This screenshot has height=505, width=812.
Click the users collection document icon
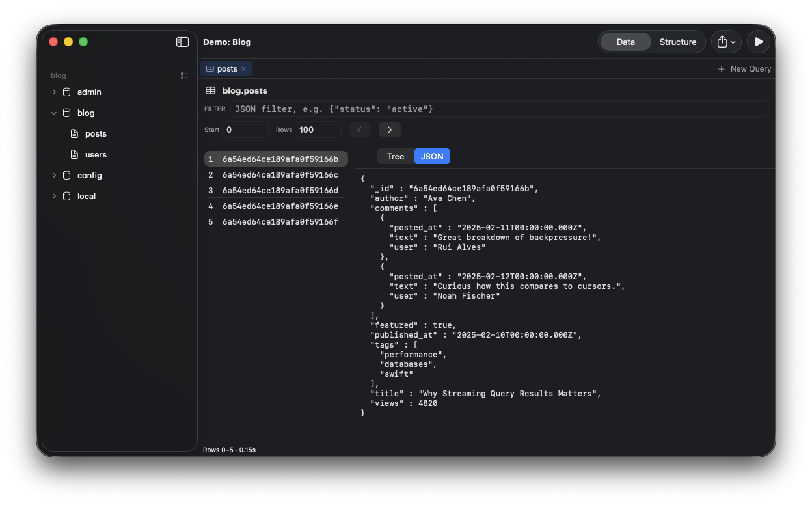74,155
